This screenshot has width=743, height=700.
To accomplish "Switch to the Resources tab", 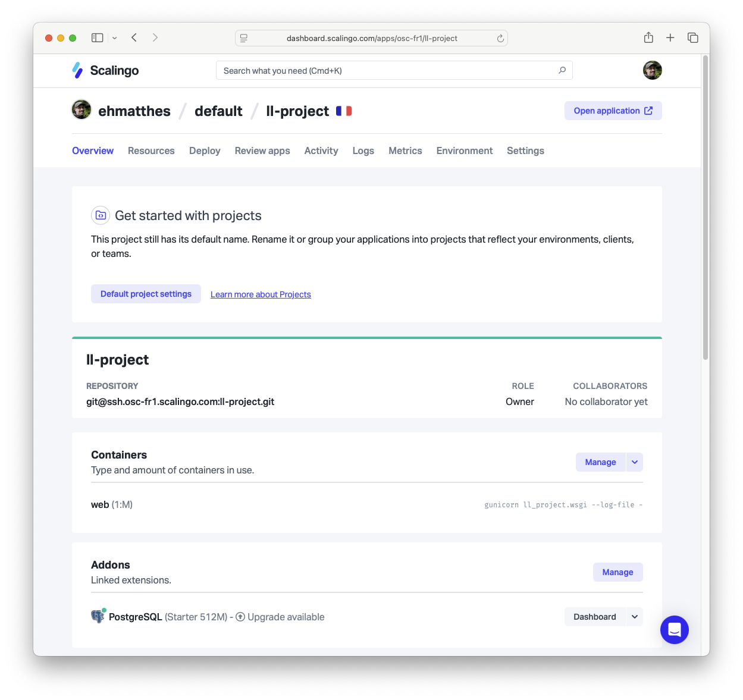I will [151, 150].
